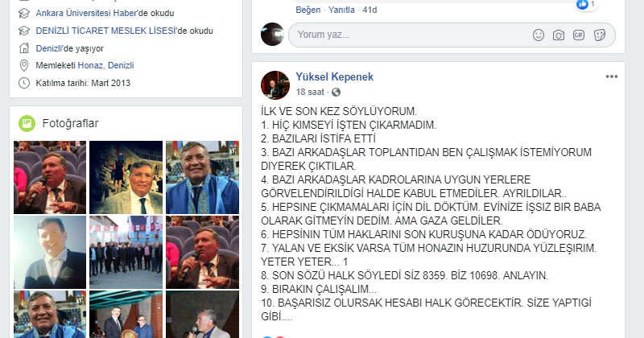The image size is (644, 338).
Task: Open the group photo of men standing outdoors
Action: (126, 252)
